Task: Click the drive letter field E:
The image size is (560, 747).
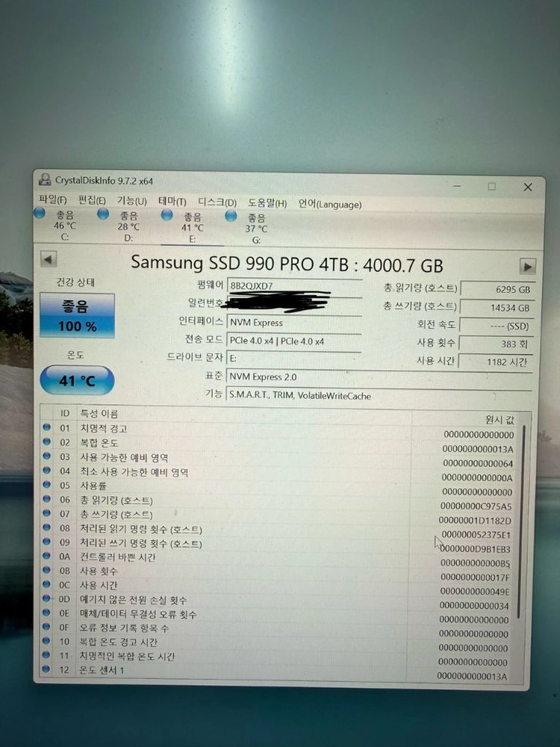Action: pyautogui.click(x=293, y=359)
